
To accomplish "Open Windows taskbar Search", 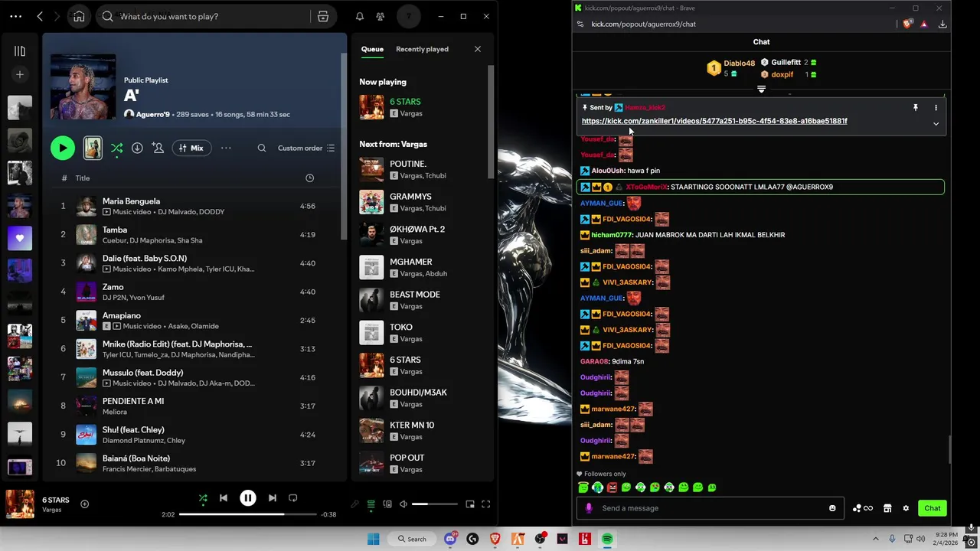I will tap(412, 539).
